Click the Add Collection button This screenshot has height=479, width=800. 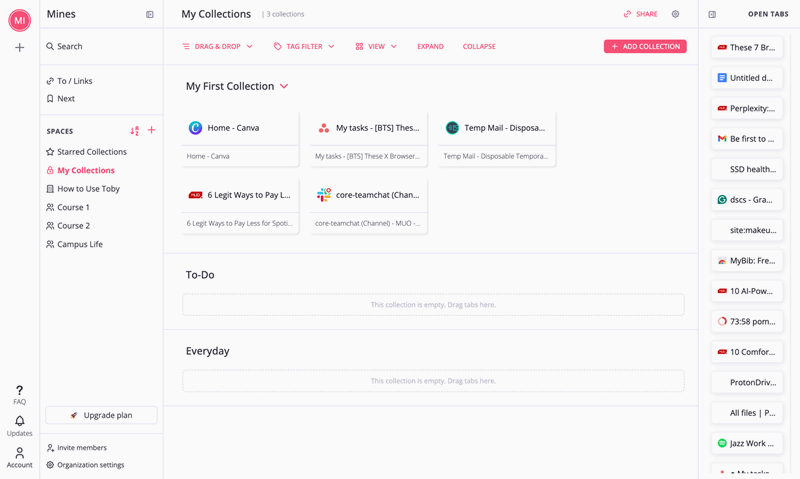click(645, 46)
